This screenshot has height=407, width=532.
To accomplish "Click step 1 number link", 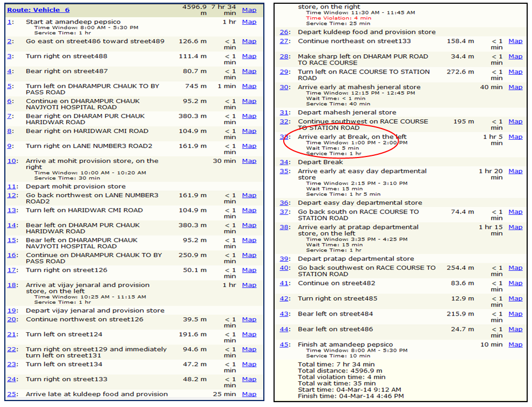I will 10,22.
